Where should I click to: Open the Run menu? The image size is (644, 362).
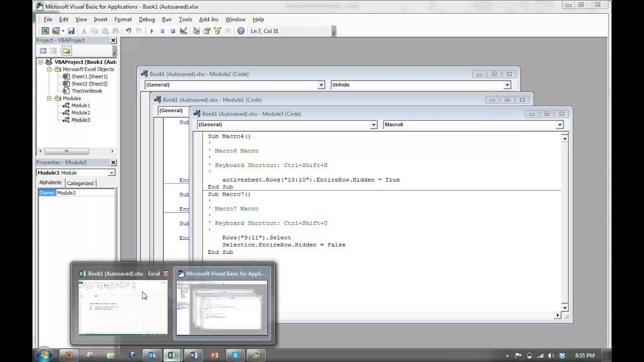[x=167, y=20]
